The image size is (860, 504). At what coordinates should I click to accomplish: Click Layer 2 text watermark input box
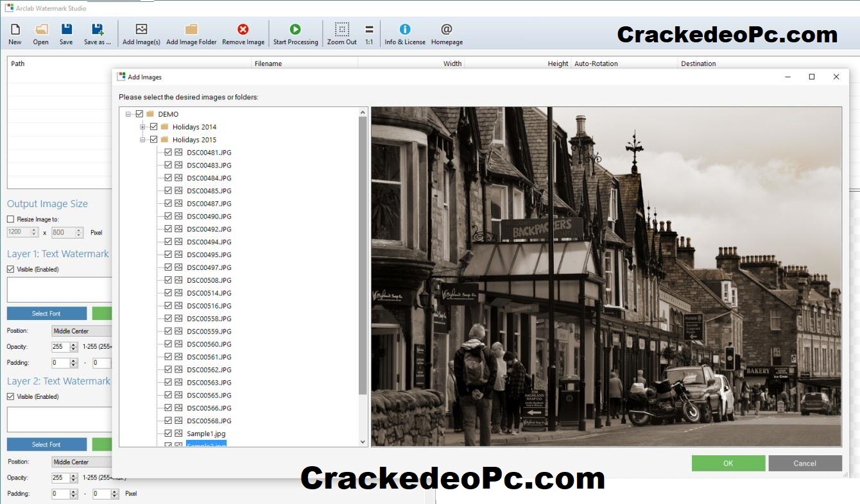click(60, 419)
